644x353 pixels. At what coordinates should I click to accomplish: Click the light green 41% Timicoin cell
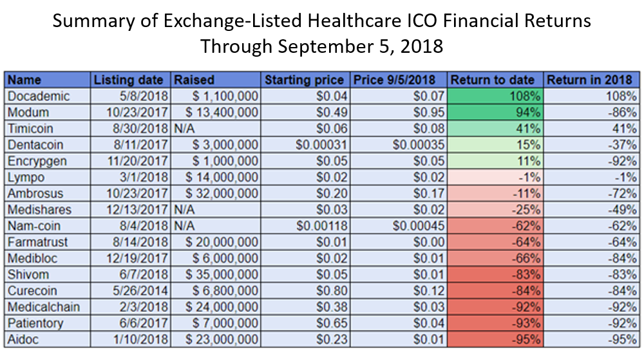click(495, 129)
